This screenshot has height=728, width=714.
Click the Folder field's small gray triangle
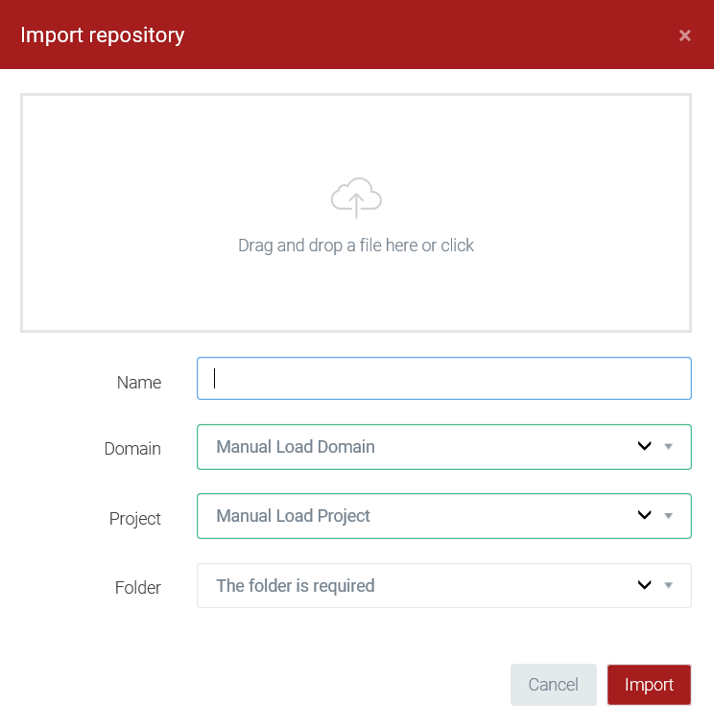click(669, 585)
